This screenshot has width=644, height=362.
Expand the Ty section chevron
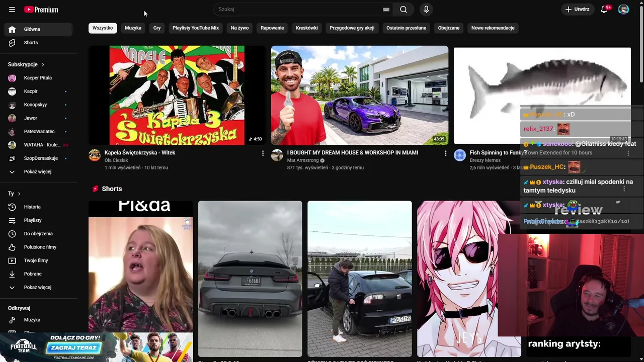(19, 194)
